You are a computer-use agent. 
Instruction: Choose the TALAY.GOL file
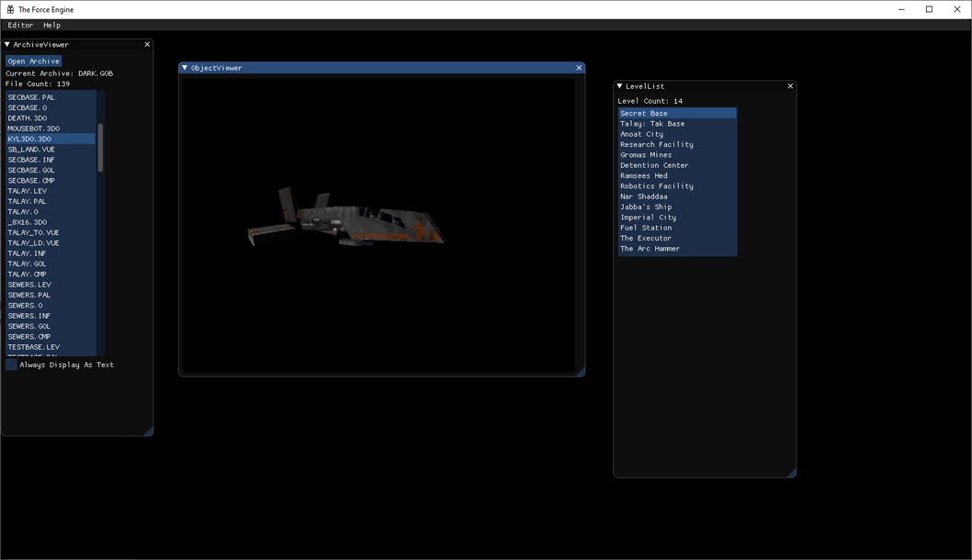(51, 263)
